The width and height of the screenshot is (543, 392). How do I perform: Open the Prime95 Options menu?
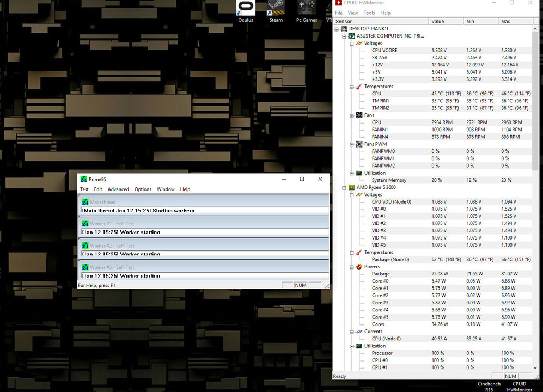point(143,189)
